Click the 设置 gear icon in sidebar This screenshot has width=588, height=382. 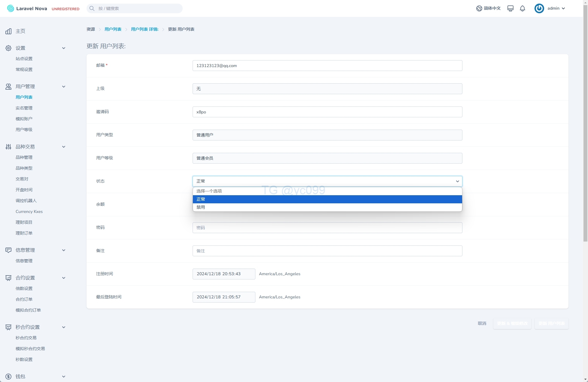coord(8,48)
